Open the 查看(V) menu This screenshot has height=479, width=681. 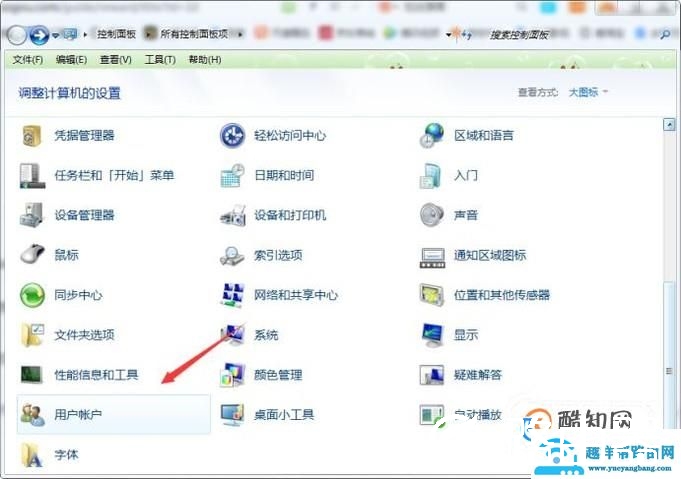click(x=116, y=59)
